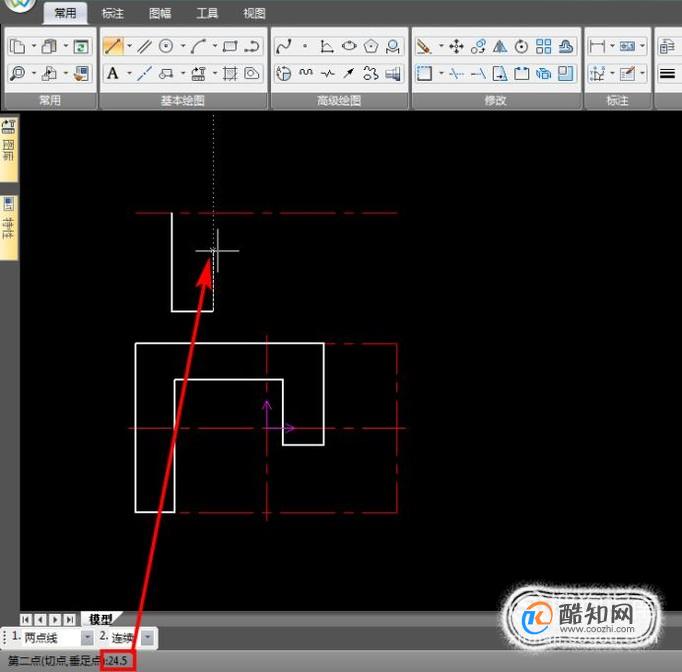Click the application logo button
Viewport: 682px width, 672px height.
coord(20,5)
